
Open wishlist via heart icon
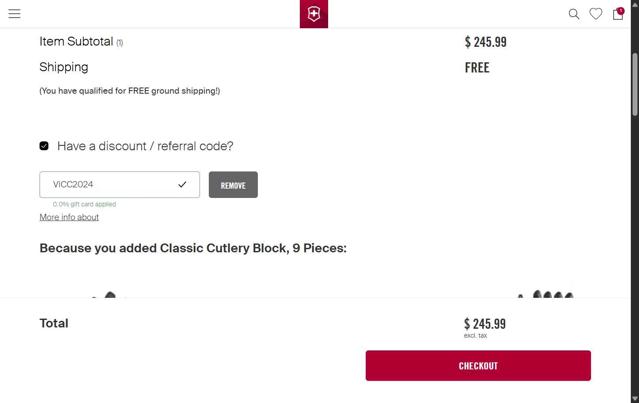click(x=596, y=14)
